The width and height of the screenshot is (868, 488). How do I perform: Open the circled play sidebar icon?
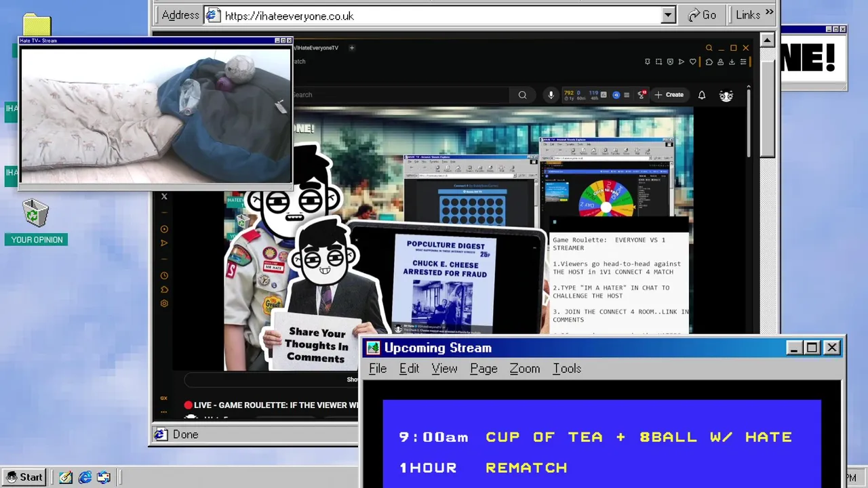click(164, 229)
